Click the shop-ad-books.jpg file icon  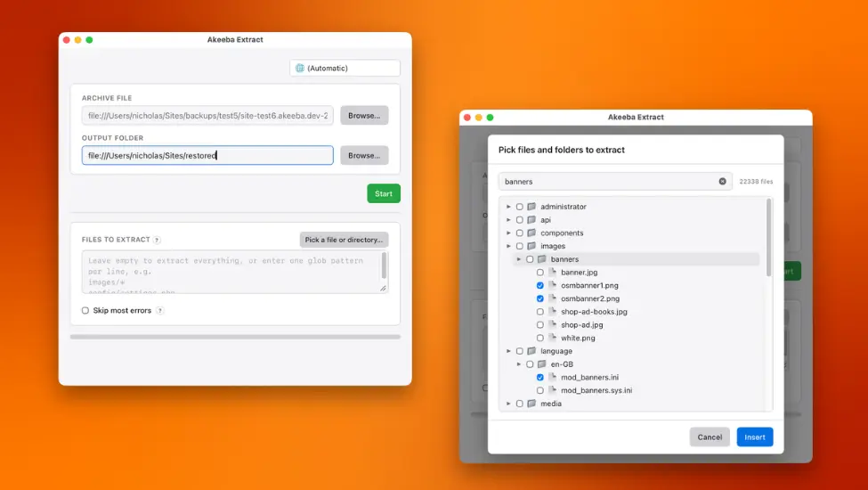[552, 312]
